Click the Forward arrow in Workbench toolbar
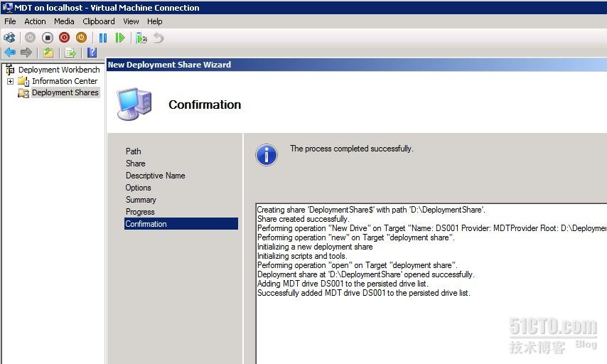This screenshot has height=364, width=607. [26, 53]
